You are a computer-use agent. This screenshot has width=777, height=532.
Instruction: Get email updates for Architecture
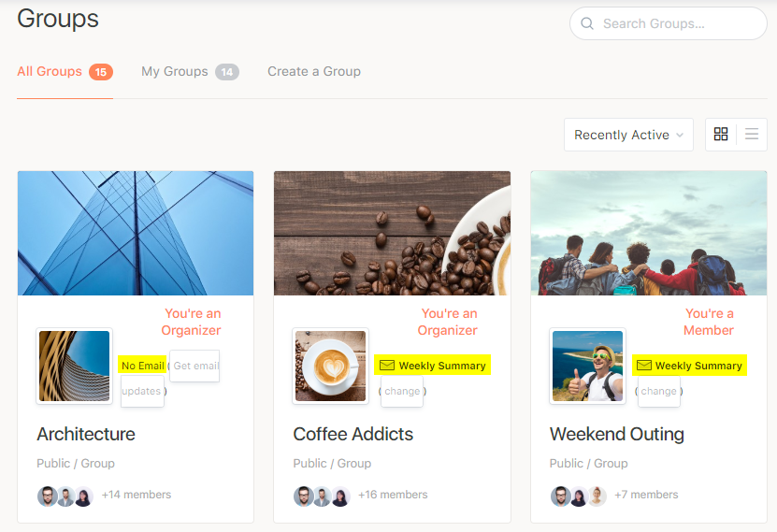coord(194,366)
